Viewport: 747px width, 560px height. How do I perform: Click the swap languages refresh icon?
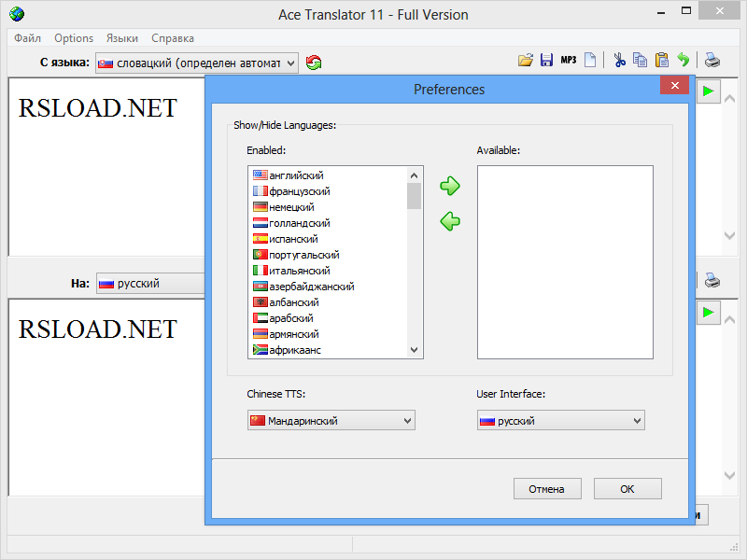click(x=314, y=63)
